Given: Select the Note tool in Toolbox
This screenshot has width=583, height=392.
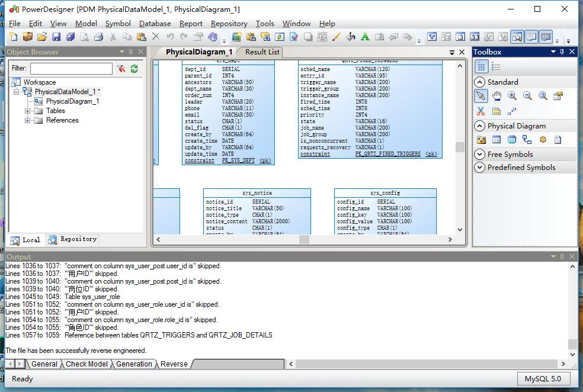Looking at the screenshot, I should pos(496,111).
